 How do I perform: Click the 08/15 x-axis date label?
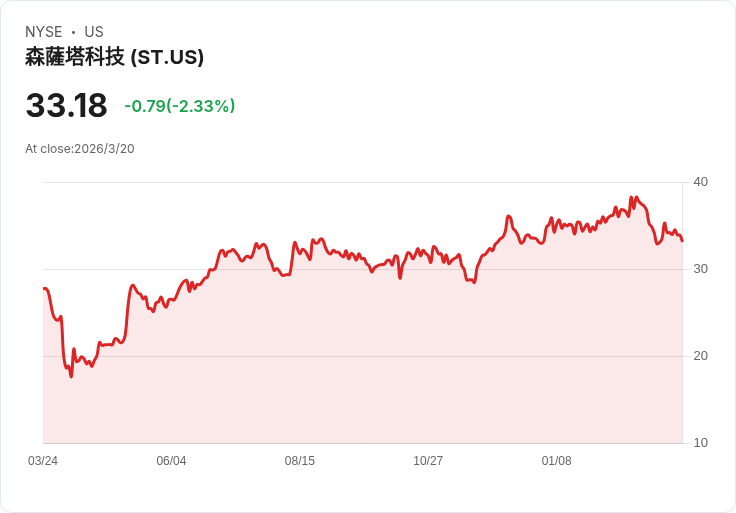pos(299,460)
